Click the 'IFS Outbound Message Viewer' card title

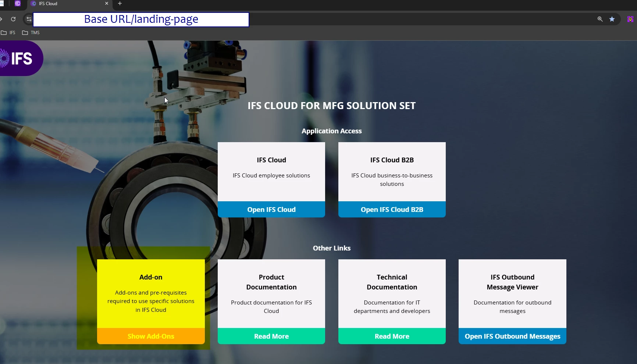pyautogui.click(x=512, y=282)
